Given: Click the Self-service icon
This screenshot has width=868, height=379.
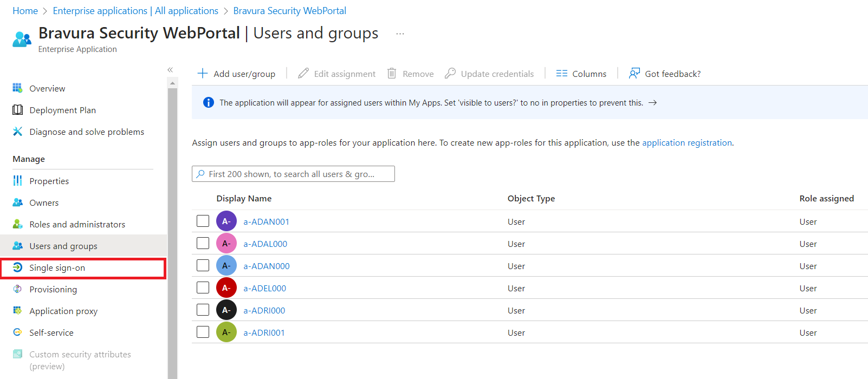Looking at the screenshot, I should click(17, 332).
